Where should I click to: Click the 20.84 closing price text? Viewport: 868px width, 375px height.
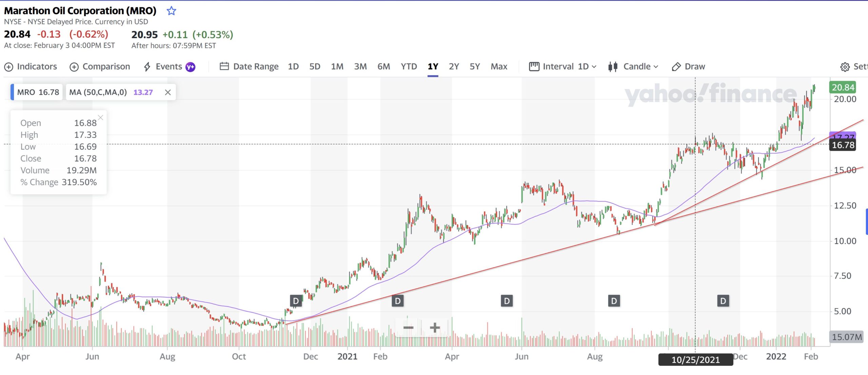pyautogui.click(x=17, y=34)
